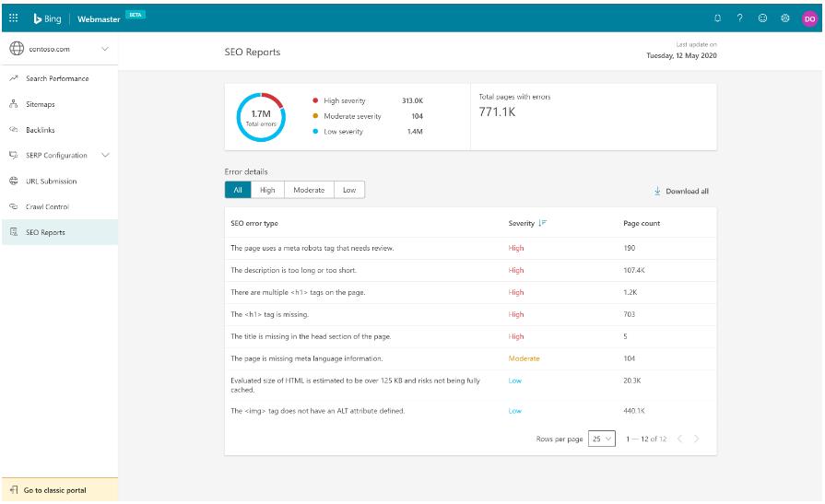This screenshot has height=504, width=825.
Task: Open the Rows per page dropdown
Action: coord(601,439)
